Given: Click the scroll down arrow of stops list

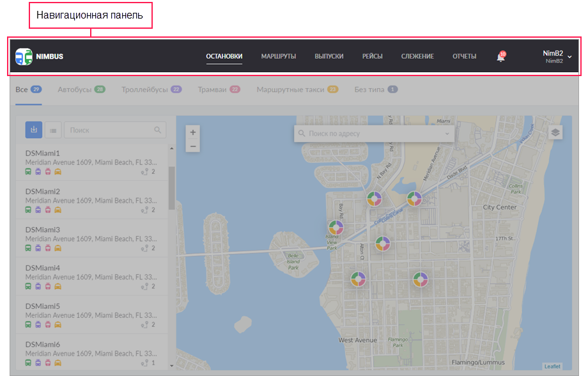Looking at the screenshot, I should 172,366.
